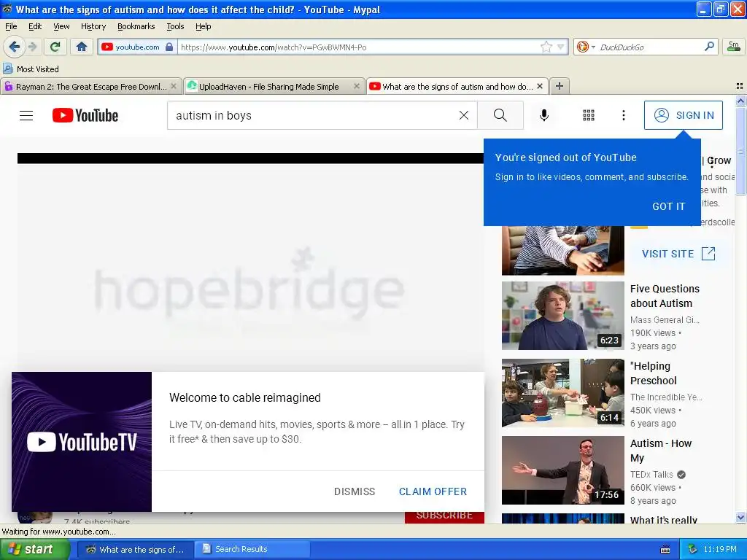This screenshot has height=560, width=747.
Task: Close the YouTube autism video tab
Action: pyautogui.click(x=540, y=86)
